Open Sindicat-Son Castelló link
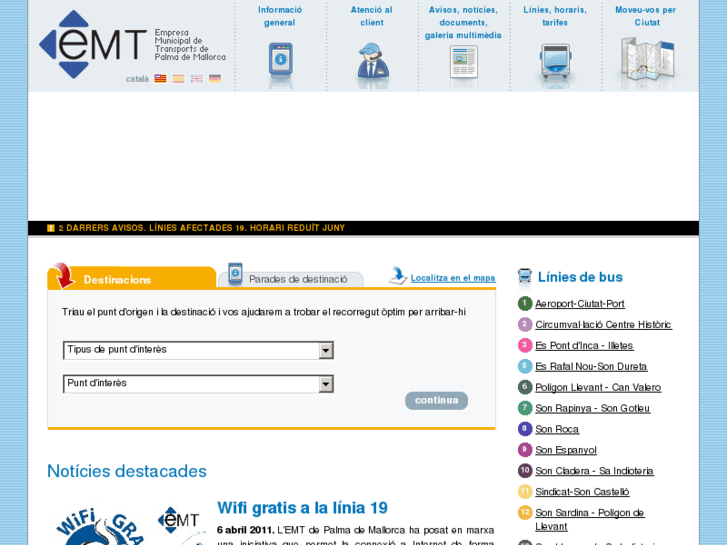This screenshot has height=545, width=727. click(x=582, y=492)
